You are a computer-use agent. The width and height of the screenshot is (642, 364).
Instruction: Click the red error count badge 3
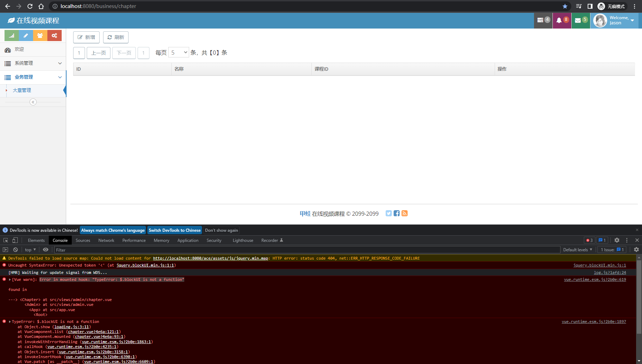(589, 240)
